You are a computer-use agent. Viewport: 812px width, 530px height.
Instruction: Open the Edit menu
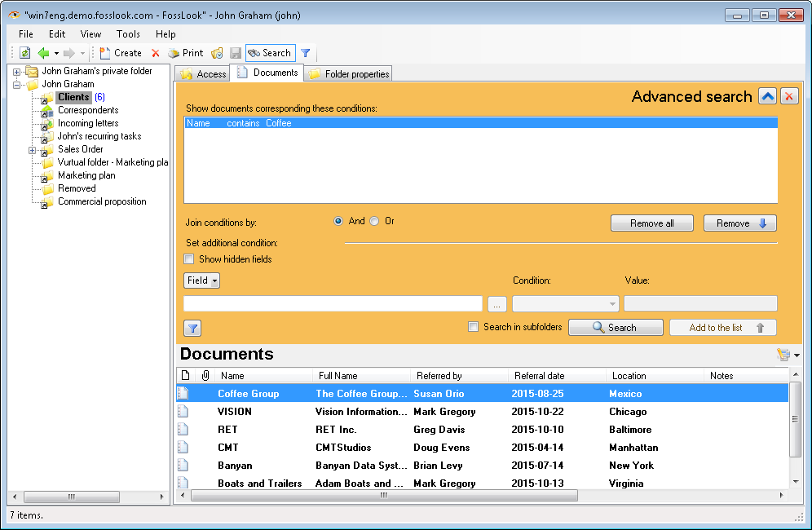pyautogui.click(x=57, y=34)
